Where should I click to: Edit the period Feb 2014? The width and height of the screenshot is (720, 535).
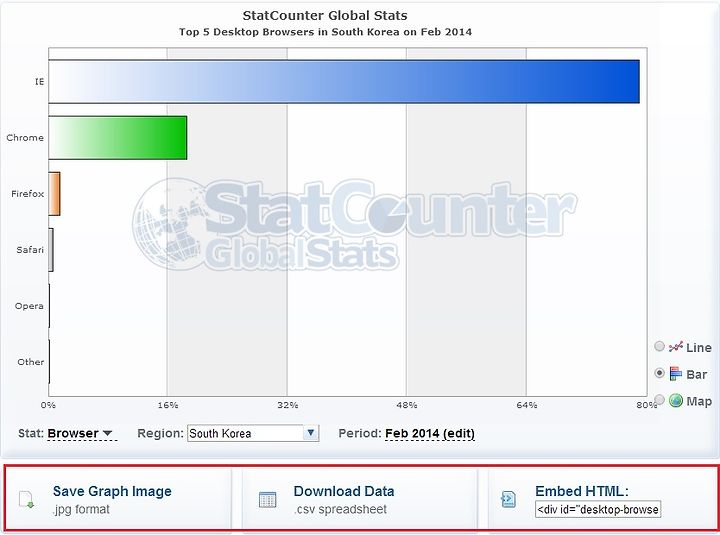[x=430, y=434]
